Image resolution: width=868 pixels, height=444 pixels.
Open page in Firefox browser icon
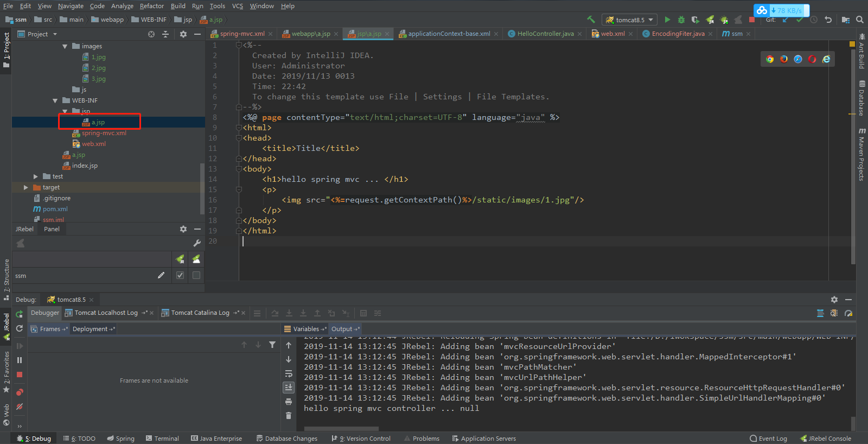pyautogui.click(x=784, y=59)
